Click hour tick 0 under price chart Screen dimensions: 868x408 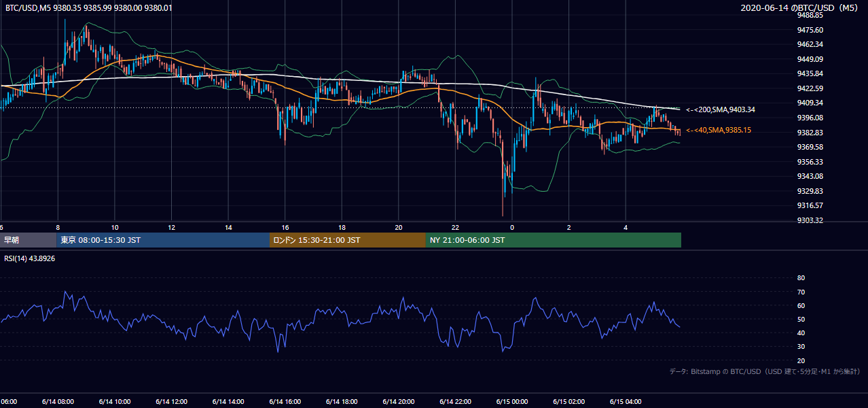pos(512,228)
